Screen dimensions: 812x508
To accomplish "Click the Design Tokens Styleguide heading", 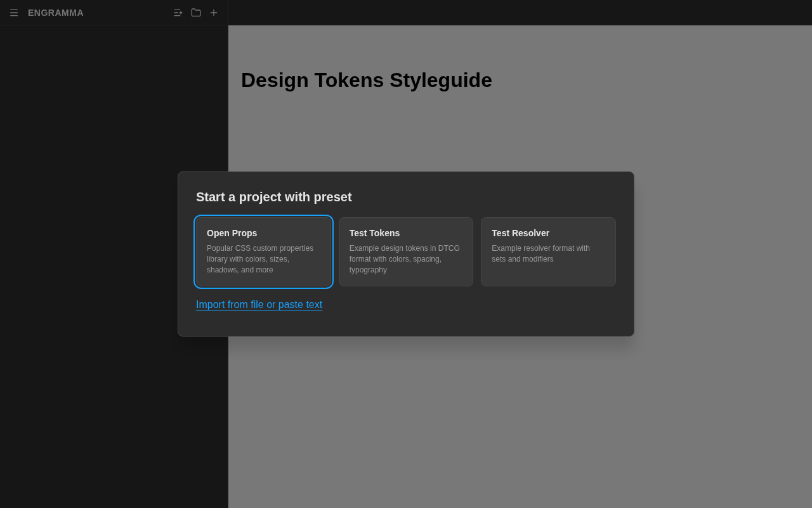I will click(367, 80).
